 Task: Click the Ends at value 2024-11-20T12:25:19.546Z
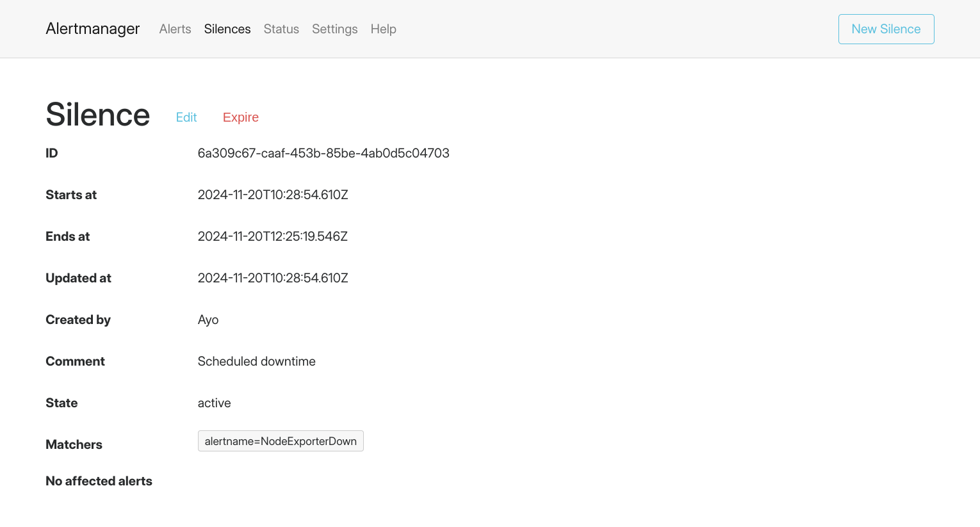[x=273, y=236]
